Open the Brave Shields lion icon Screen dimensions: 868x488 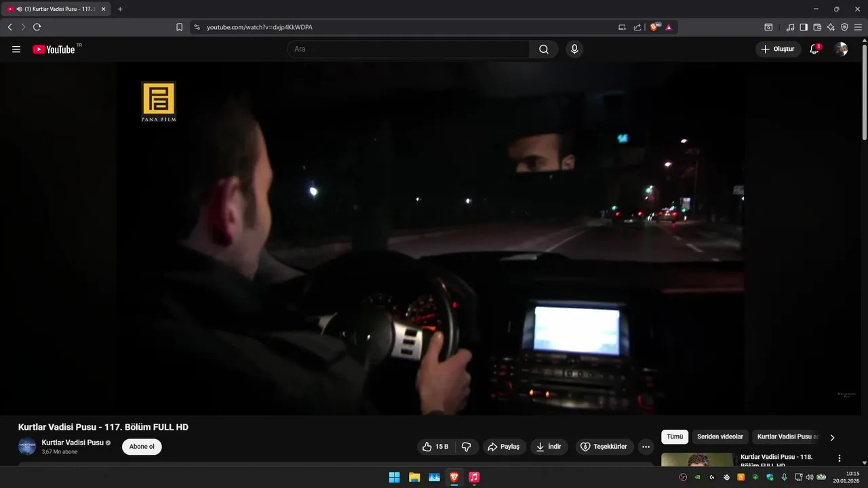click(655, 27)
